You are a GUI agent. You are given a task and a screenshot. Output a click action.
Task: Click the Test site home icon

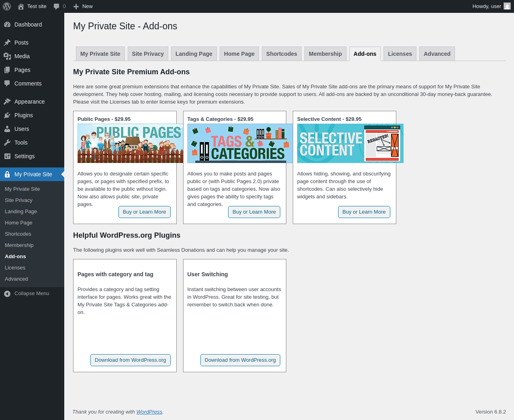pos(21,6)
